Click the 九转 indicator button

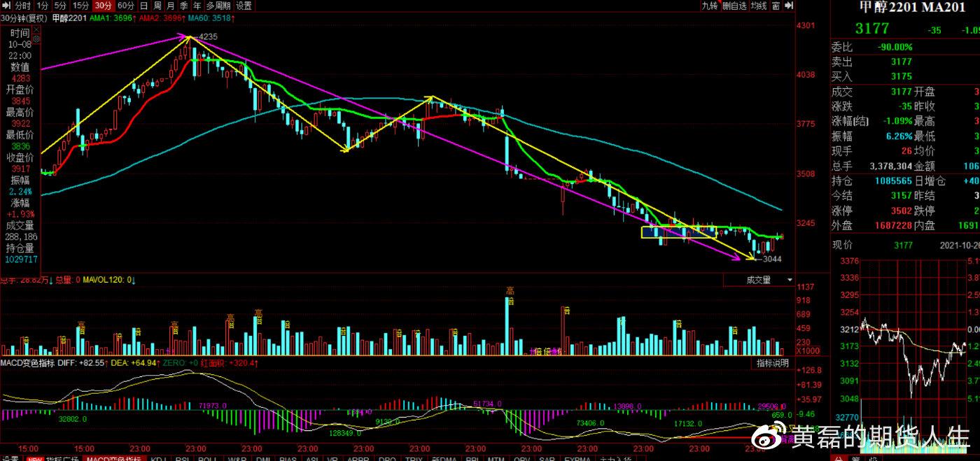(710, 6)
